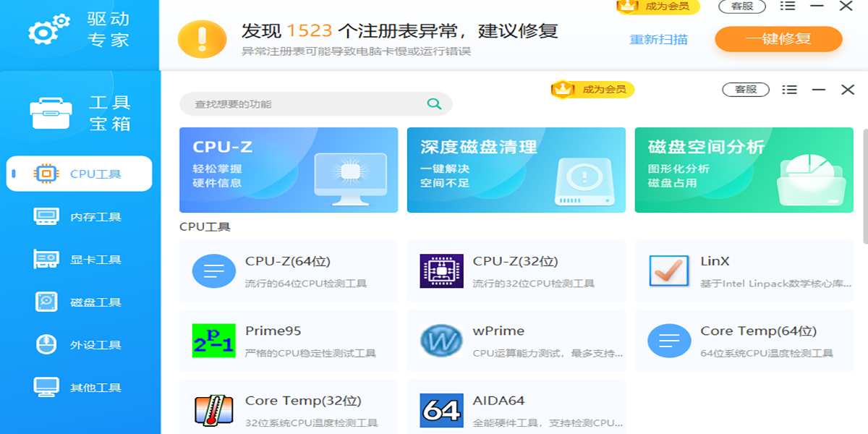The width and height of the screenshot is (868, 434).
Task: Open the 磁盘空间分析 banner card
Action: (x=744, y=170)
